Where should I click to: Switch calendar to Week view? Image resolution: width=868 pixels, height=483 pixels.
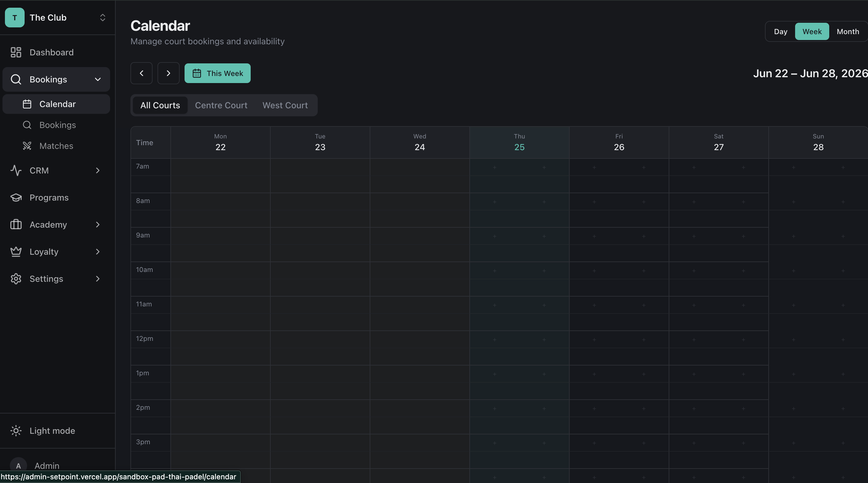click(812, 31)
